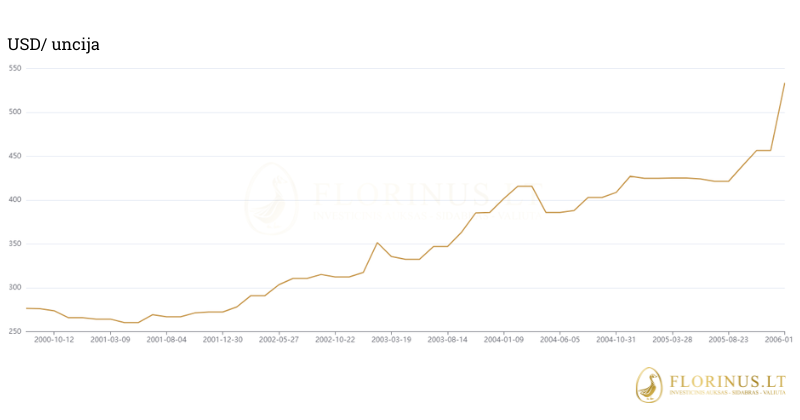Select the USD/ uncija chart title
The height and width of the screenshot is (420, 800).
tap(54, 44)
